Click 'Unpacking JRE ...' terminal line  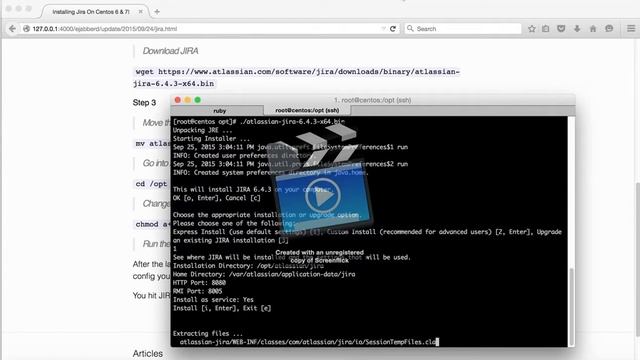202,130
